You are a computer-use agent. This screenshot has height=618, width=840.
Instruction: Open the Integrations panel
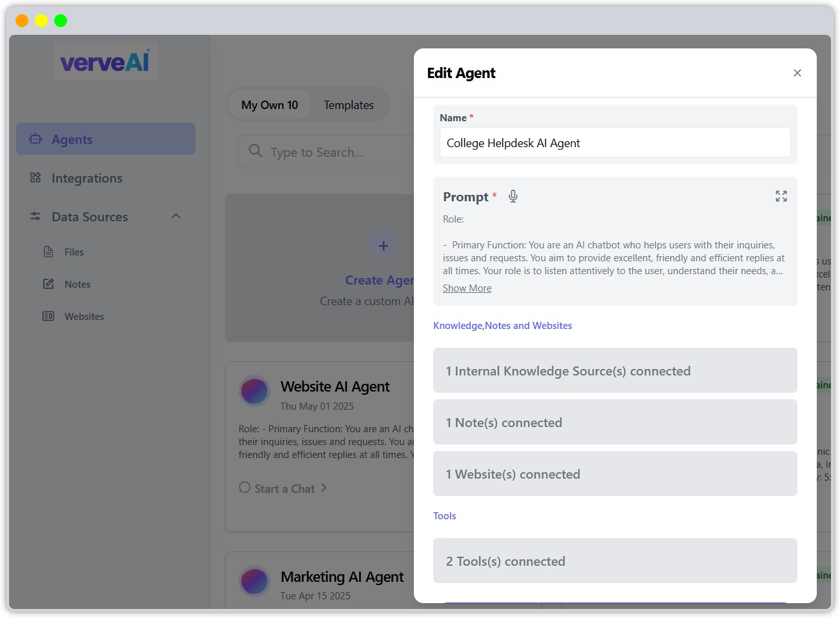click(87, 178)
